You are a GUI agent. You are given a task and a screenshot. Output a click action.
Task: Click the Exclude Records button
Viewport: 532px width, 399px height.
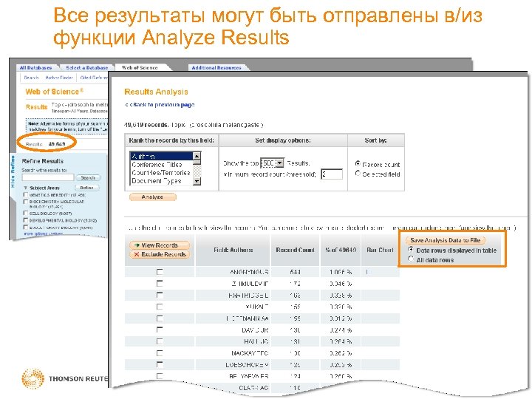click(159, 254)
